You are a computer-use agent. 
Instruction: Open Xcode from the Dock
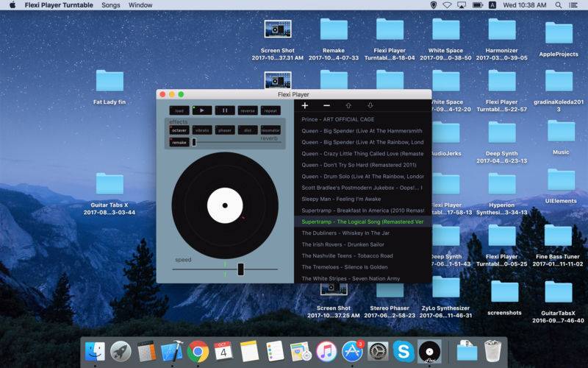pyautogui.click(x=172, y=352)
